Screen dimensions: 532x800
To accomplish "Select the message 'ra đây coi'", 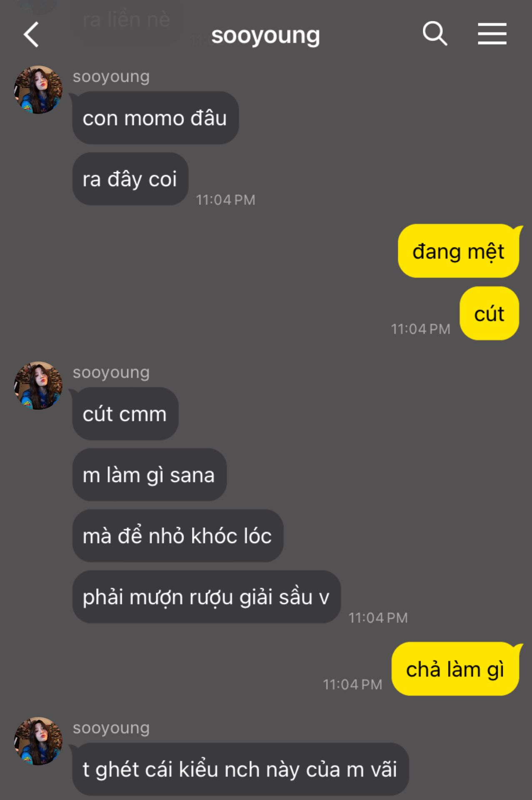I will (130, 179).
